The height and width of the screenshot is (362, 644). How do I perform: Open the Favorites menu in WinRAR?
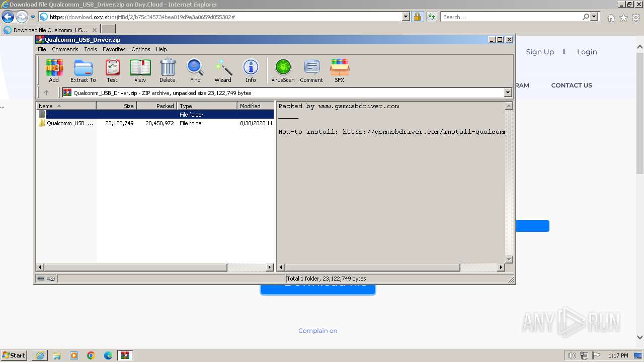coord(114,49)
